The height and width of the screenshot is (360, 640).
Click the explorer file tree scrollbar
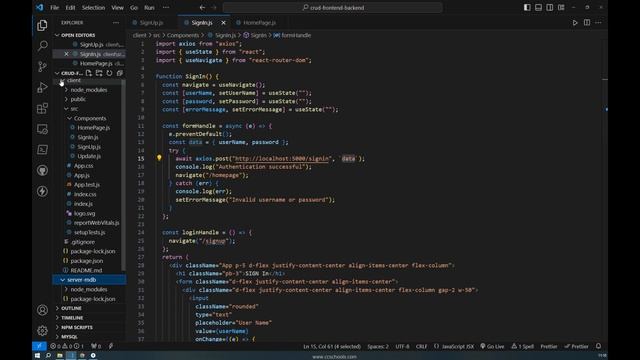(x=123, y=176)
